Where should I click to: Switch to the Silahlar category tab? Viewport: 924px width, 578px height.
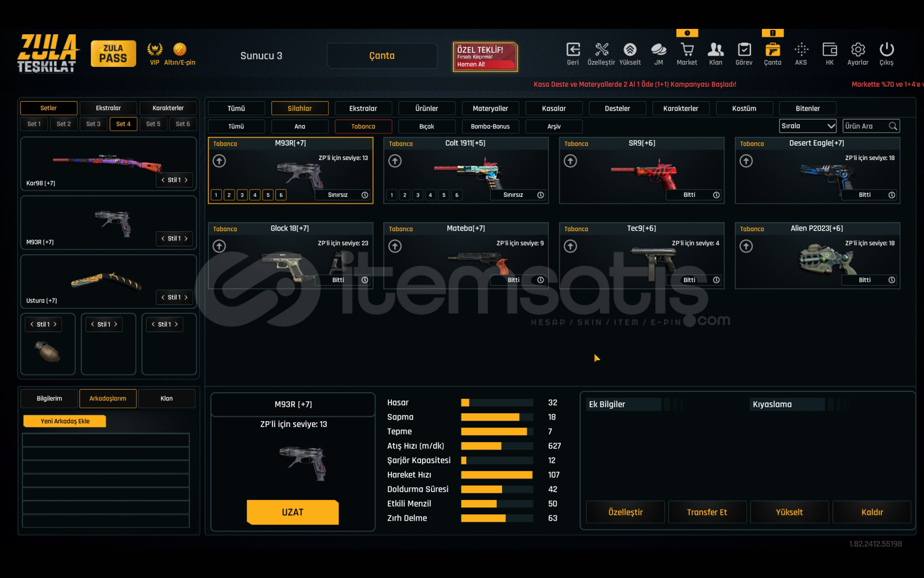299,108
